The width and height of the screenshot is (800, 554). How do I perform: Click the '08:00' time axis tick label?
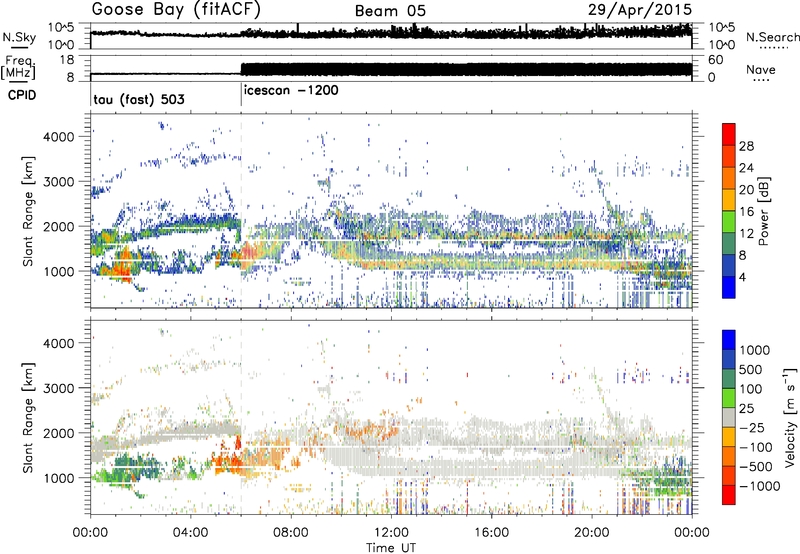pyautogui.click(x=291, y=533)
